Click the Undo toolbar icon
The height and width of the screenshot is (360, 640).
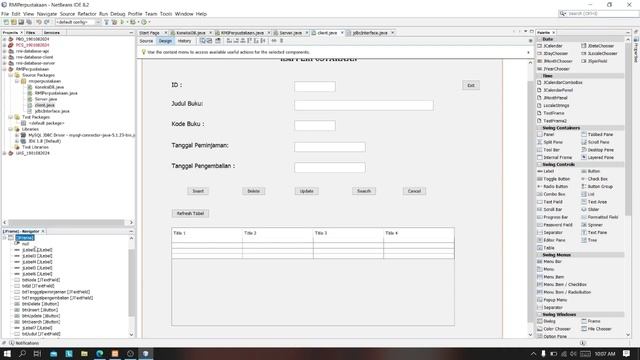39,22
